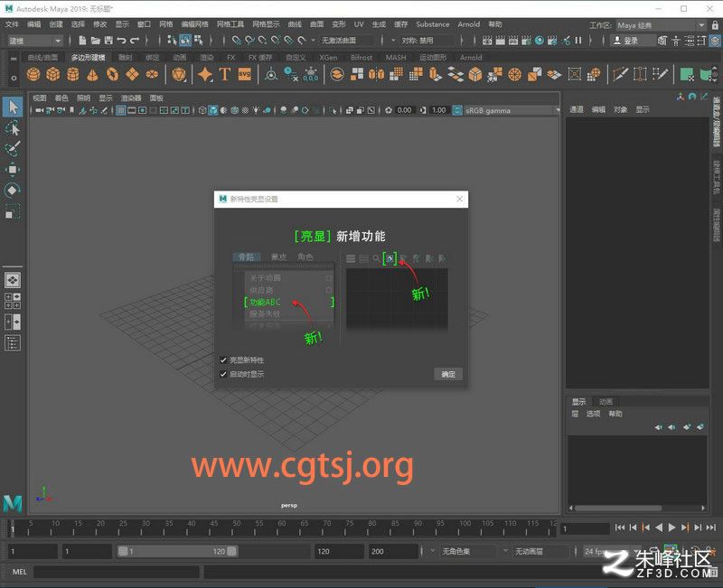Toggle the 启动时显示 checkbox
This screenshot has width=723, height=588.
click(x=223, y=374)
